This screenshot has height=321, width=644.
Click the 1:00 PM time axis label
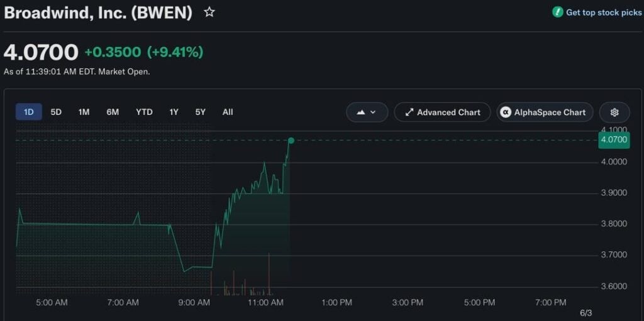(x=337, y=303)
